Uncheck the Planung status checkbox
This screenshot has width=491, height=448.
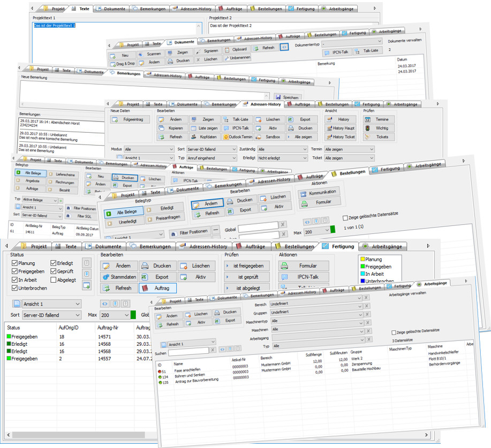pos(14,263)
